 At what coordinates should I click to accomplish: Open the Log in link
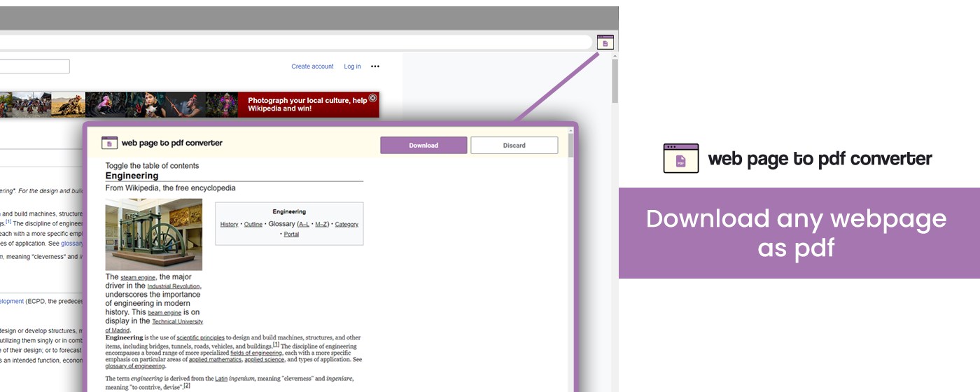pos(352,66)
